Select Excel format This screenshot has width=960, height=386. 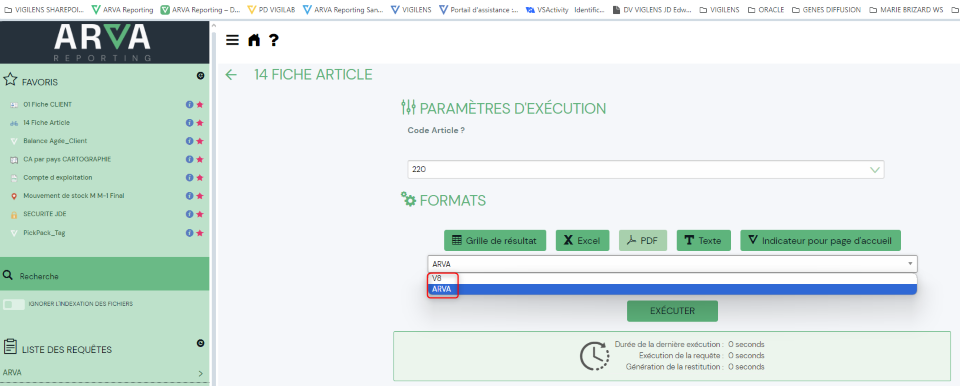tap(582, 241)
